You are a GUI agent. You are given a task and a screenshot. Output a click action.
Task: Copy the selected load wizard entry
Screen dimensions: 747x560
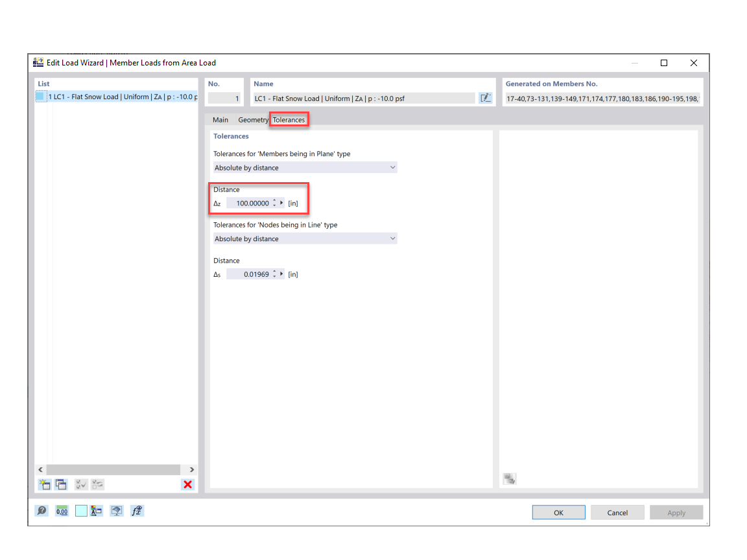pos(60,484)
